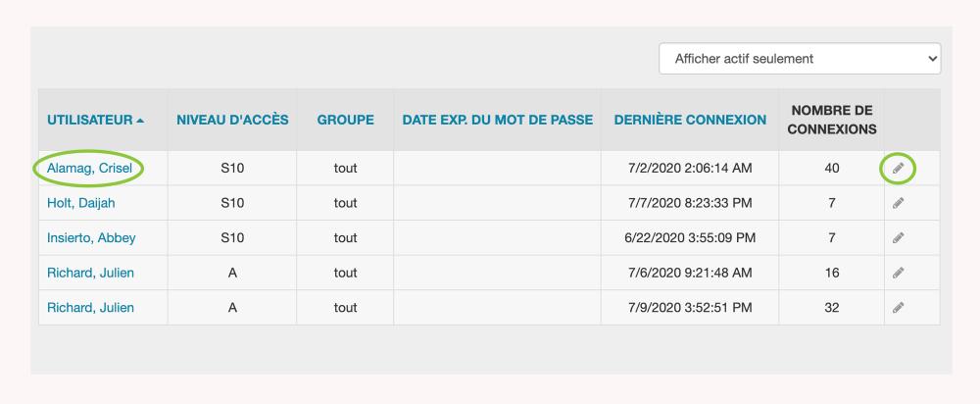Open the user Alamag, Crisel
The image size is (980, 404).
[89, 169]
